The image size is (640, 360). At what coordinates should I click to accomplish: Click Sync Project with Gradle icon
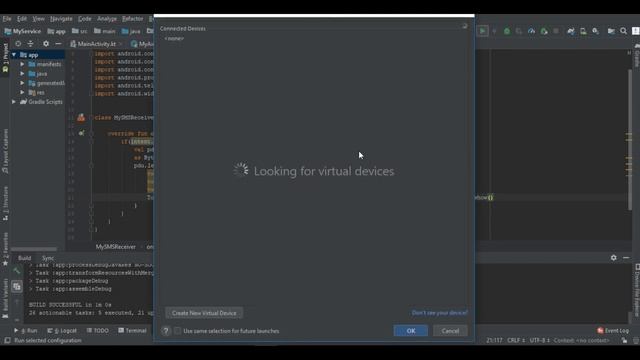click(x=571, y=31)
